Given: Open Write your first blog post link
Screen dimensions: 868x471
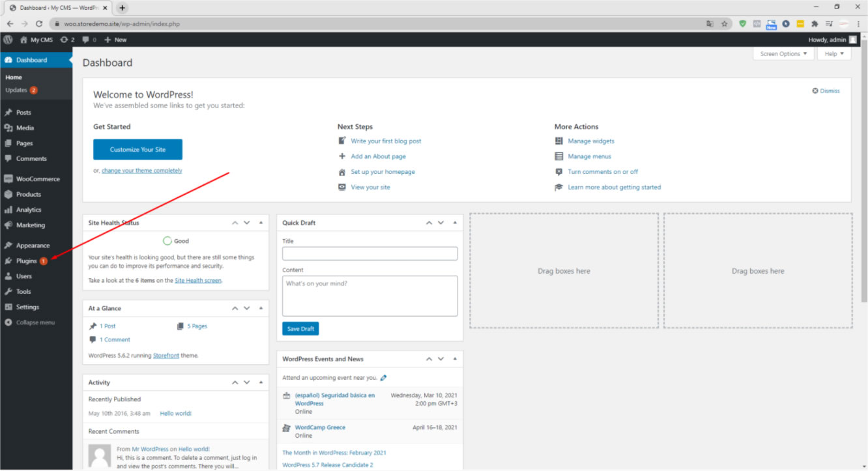Looking at the screenshot, I should (386, 141).
